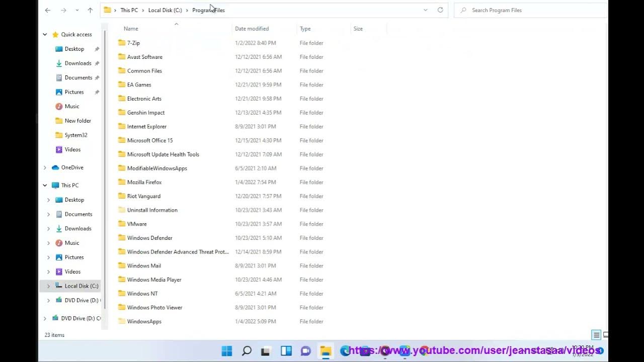
Task: Select the EA Games folder icon
Action: [x=121, y=84]
